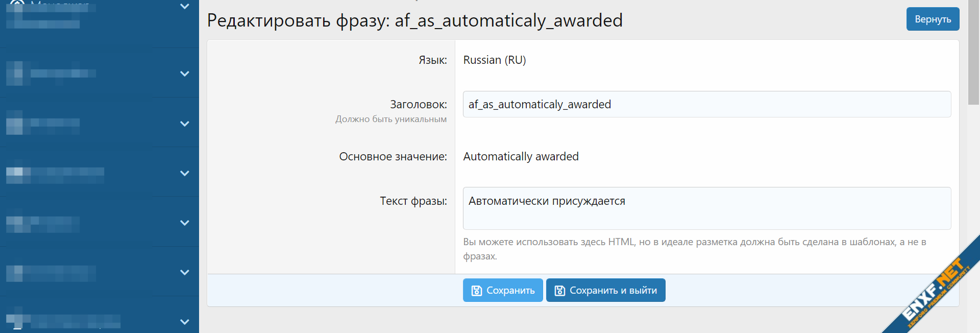980x333 pixels.
Task: Expand the third sidebar section chevron
Action: (x=185, y=124)
